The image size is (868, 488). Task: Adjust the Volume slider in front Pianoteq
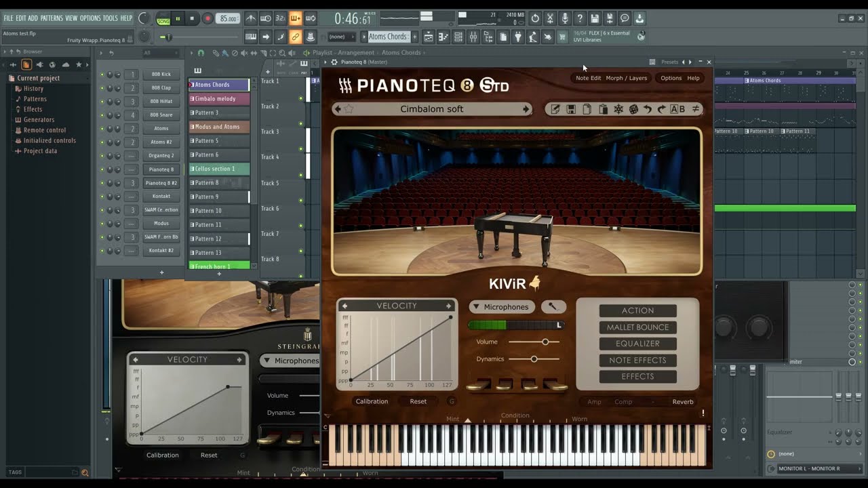tap(534, 342)
